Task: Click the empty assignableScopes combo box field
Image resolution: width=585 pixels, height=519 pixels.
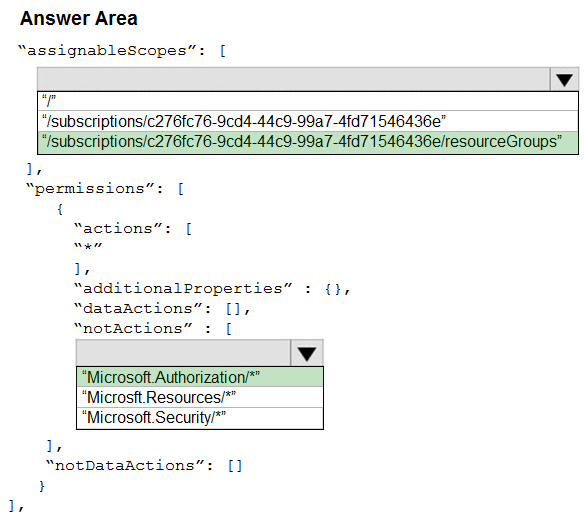Action: [x=294, y=79]
